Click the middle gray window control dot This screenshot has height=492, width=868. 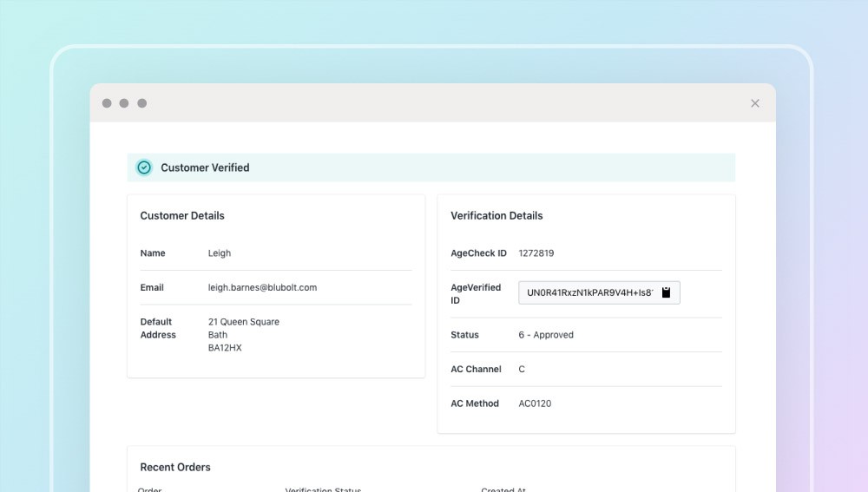point(124,103)
